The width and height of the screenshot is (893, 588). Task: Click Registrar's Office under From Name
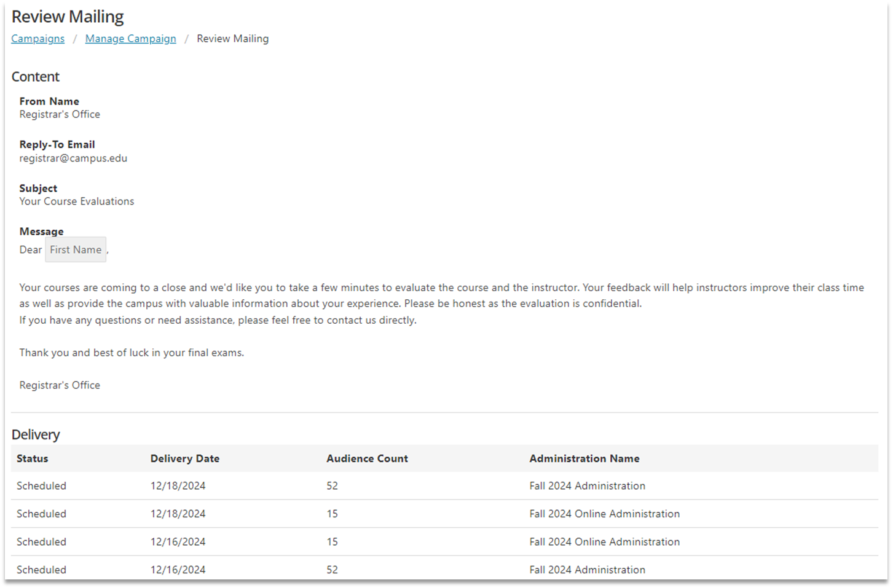point(60,114)
